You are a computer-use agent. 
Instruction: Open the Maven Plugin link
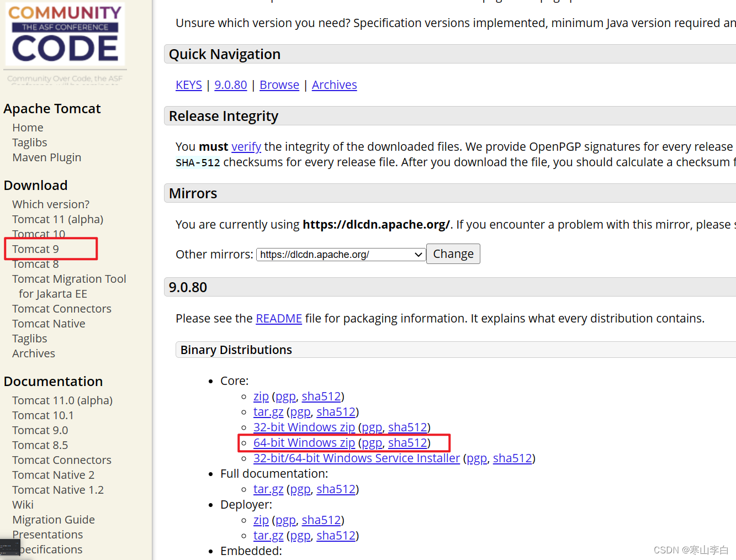coord(47,157)
